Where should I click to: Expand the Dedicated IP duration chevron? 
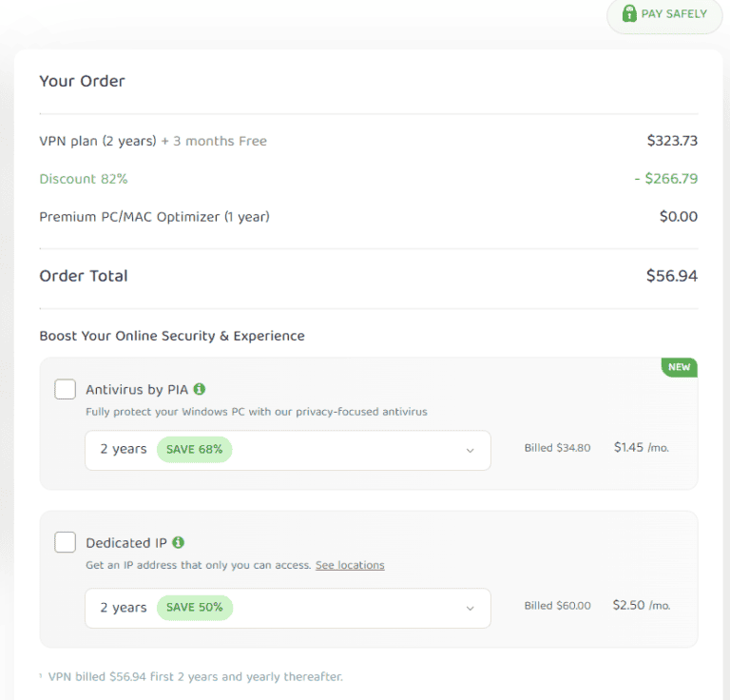[470, 609]
